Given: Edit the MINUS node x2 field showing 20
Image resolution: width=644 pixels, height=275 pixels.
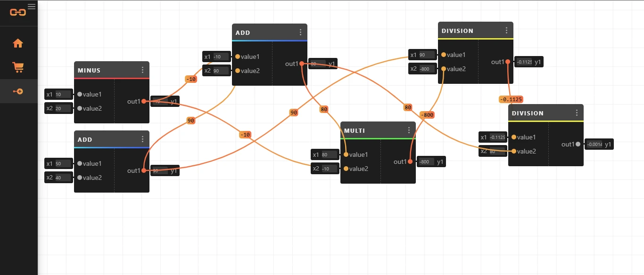Looking at the screenshot, I should point(62,108).
